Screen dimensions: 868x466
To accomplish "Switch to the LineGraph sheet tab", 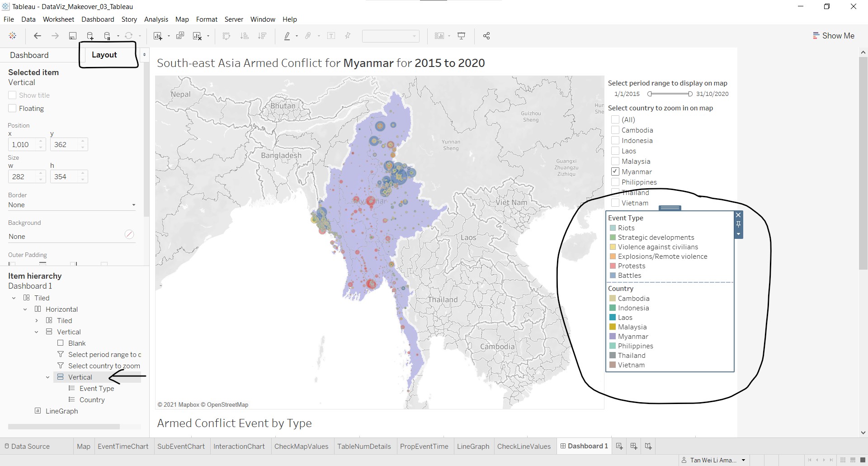I will point(473,446).
